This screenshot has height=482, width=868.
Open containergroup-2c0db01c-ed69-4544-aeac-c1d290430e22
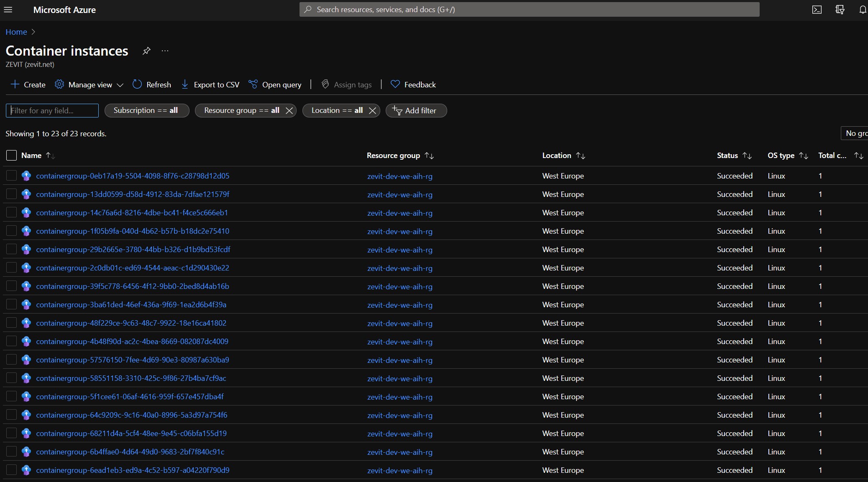133,268
